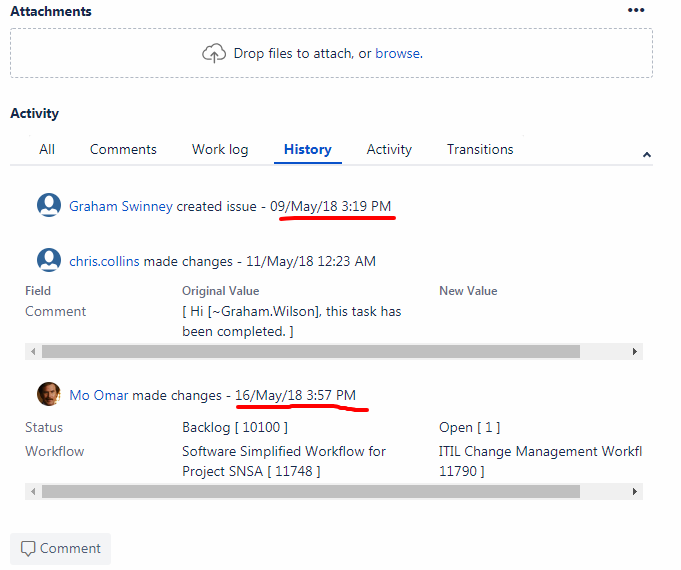681x570 pixels.
Task: Click the New Value column header
Action: 468,291
